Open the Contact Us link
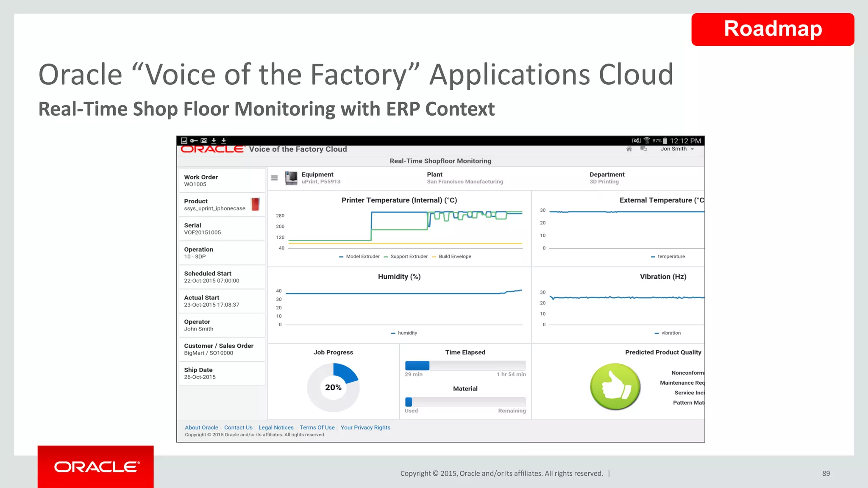This screenshot has width=868, height=488. click(x=238, y=427)
